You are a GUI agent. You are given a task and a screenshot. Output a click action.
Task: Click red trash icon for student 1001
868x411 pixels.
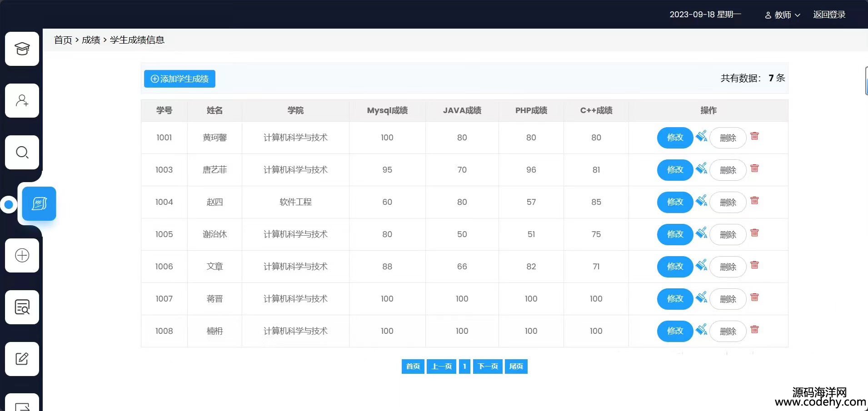tap(754, 136)
